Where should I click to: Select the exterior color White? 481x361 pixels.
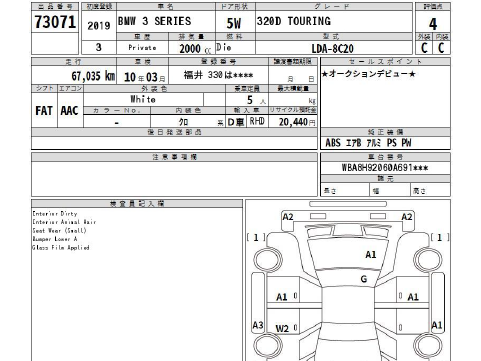click(143, 99)
